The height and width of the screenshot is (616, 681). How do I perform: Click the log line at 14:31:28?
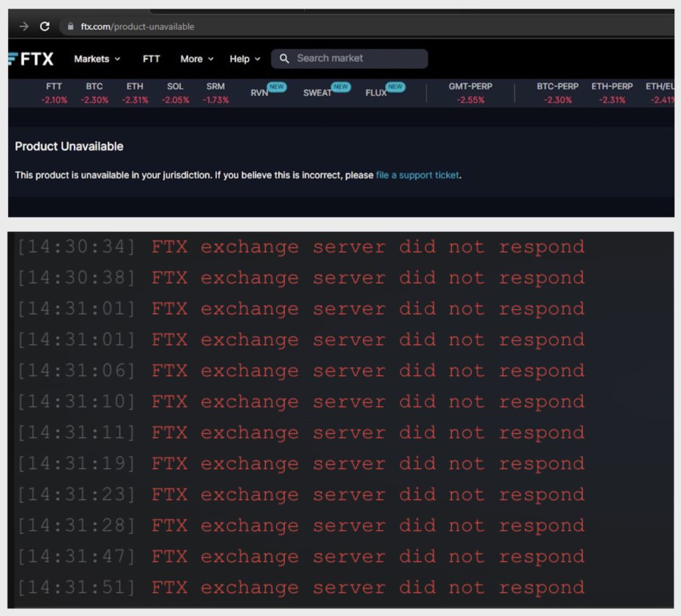301,526
